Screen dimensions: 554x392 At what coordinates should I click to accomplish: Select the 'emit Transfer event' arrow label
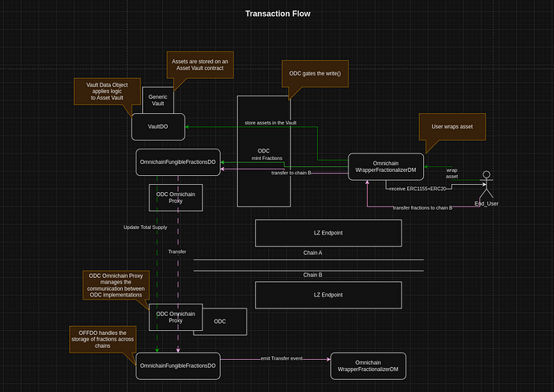coord(282,358)
